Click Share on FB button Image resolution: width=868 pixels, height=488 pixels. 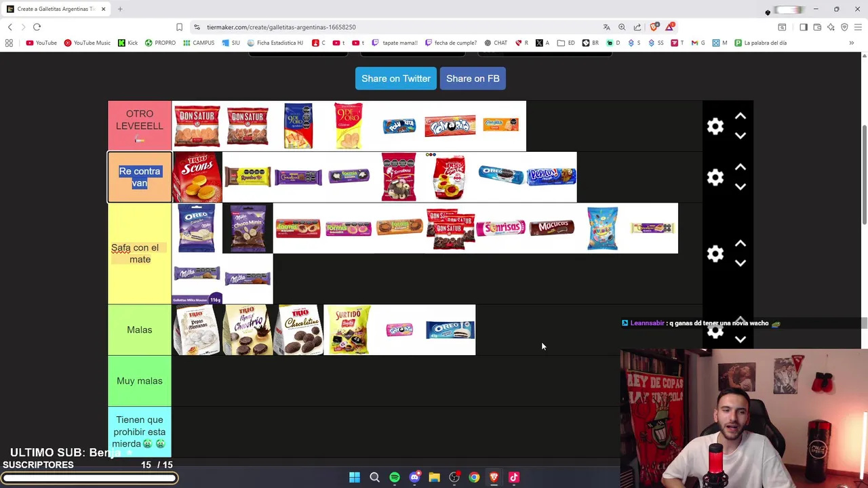click(473, 79)
